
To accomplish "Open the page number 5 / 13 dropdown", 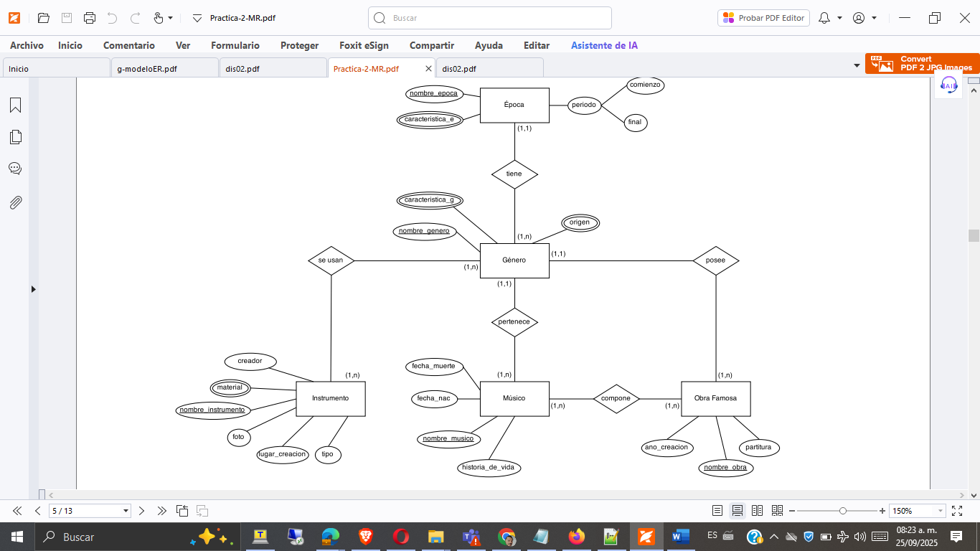I will coord(126,511).
